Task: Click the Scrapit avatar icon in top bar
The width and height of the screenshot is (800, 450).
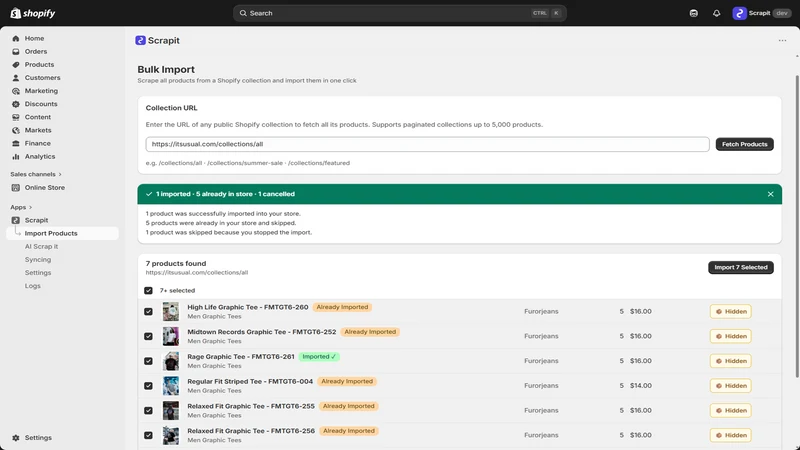Action: pyautogui.click(x=739, y=13)
